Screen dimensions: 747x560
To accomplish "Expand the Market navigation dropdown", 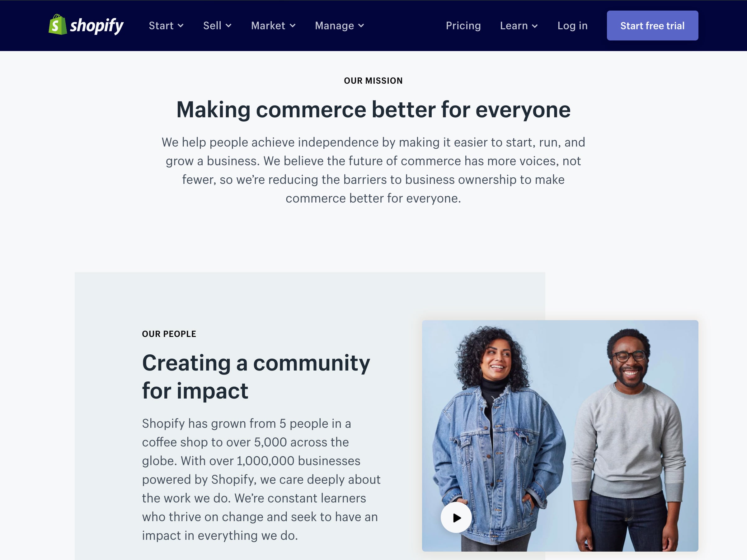I will 272,25.
